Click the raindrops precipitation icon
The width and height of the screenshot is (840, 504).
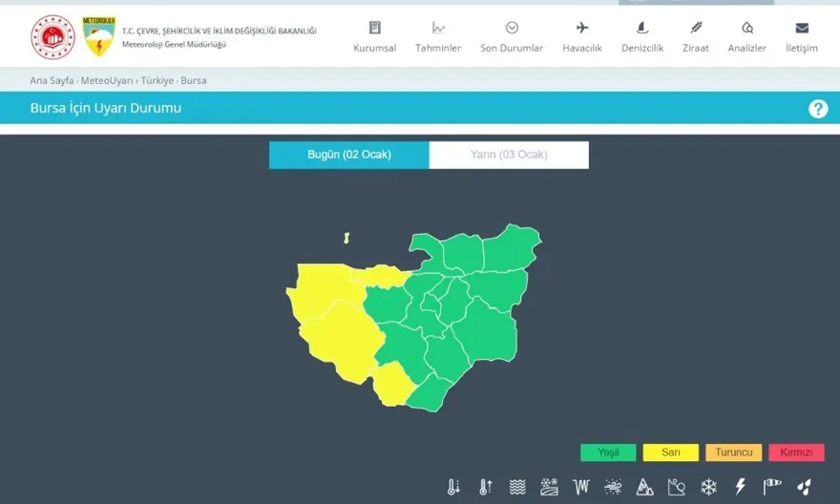[x=804, y=487]
